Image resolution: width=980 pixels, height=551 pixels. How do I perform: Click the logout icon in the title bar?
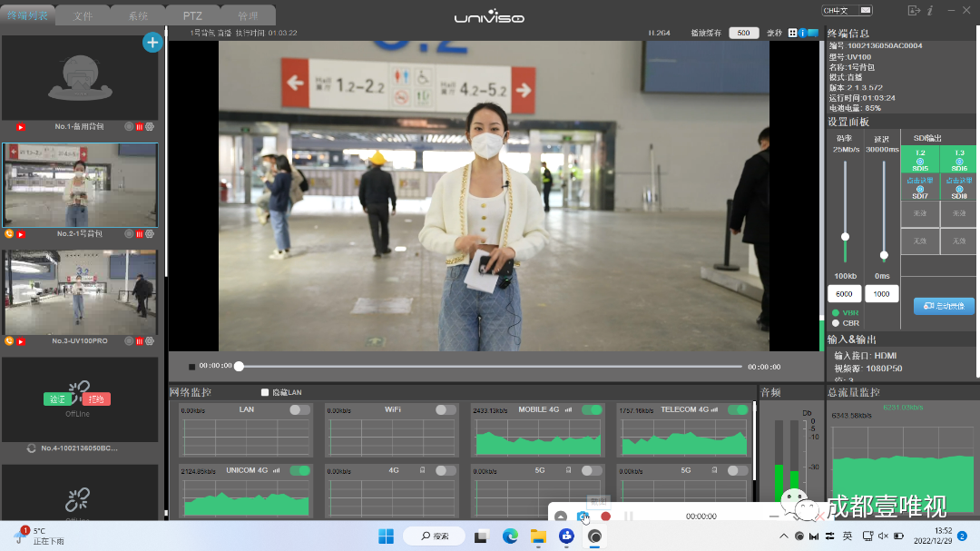[x=914, y=11]
